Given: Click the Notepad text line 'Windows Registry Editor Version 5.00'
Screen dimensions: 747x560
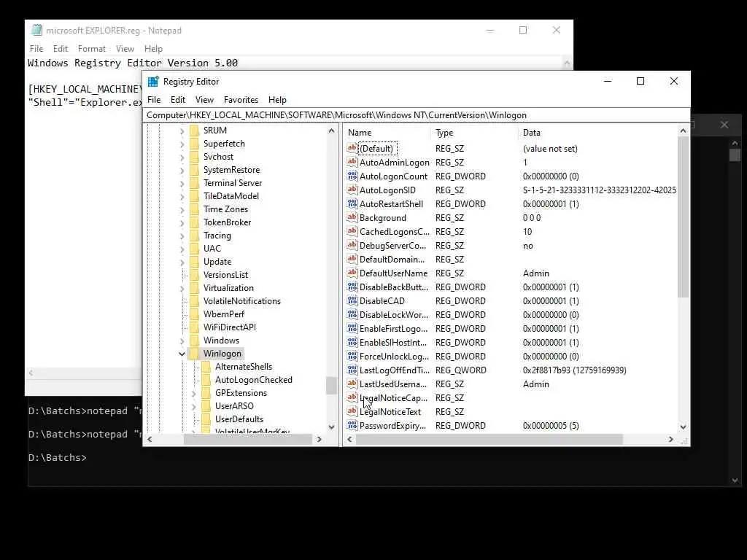Looking at the screenshot, I should [x=133, y=63].
